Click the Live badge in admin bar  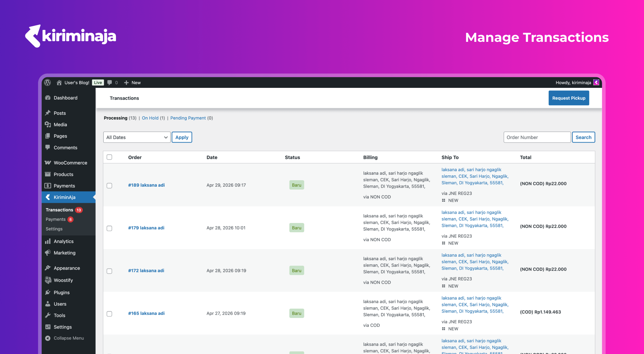(x=98, y=83)
